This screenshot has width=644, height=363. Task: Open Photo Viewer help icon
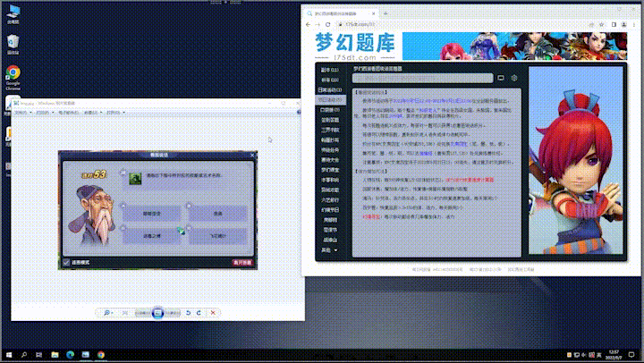pos(299,112)
